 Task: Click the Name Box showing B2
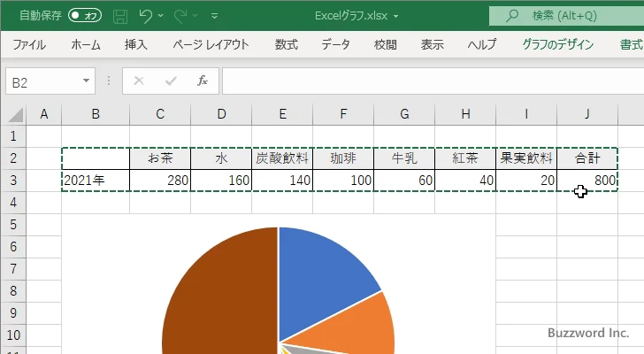[50, 81]
